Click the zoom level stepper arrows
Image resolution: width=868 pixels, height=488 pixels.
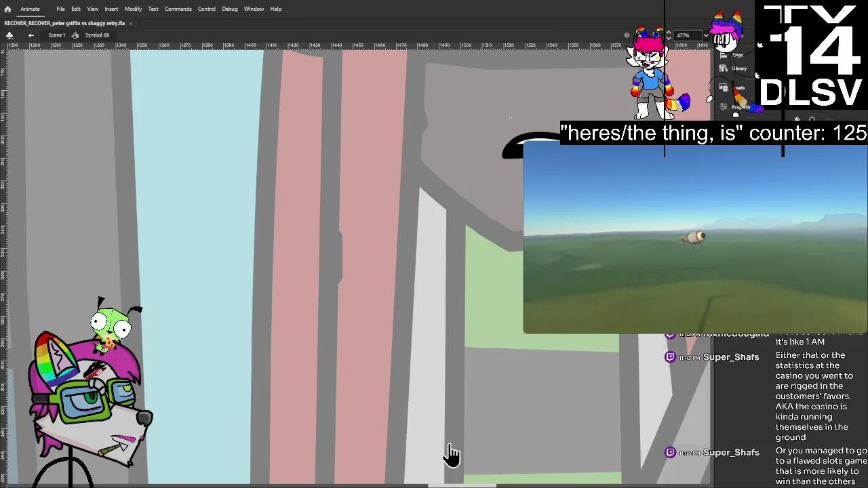pyautogui.click(x=669, y=35)
